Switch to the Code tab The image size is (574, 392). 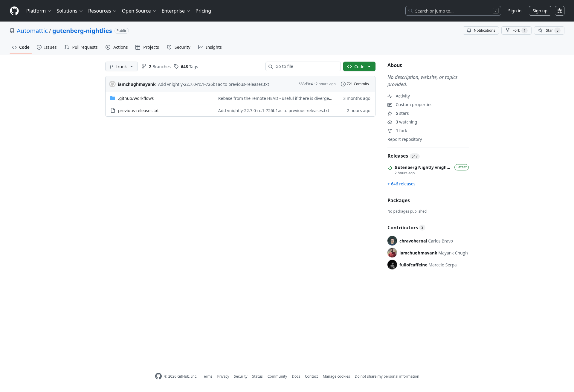point(21,47)
